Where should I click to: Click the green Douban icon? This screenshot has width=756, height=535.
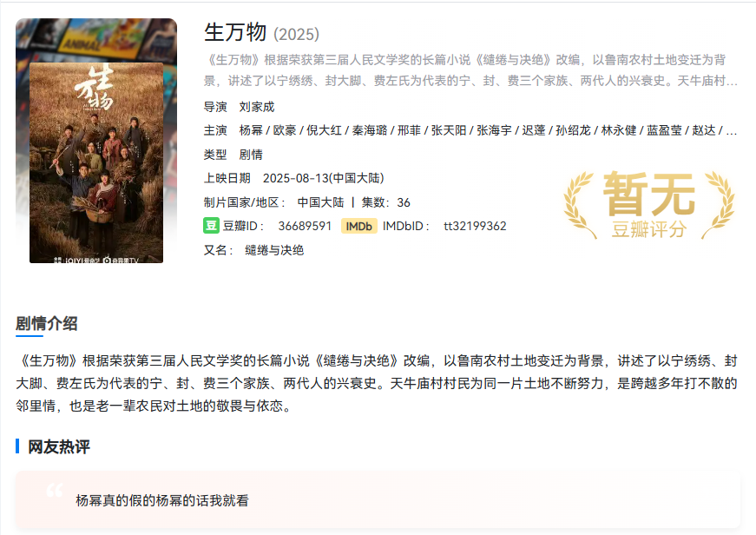pyautogui.click(x=211, y=226)
